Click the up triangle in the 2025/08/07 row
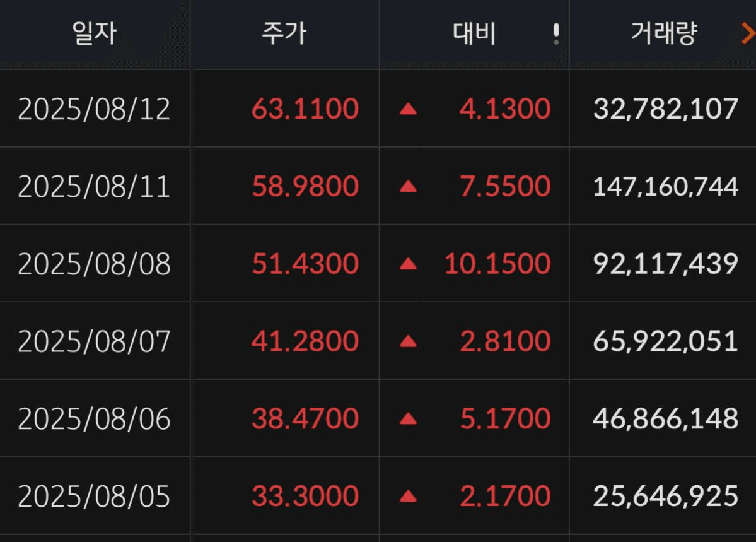 (408, 341)
